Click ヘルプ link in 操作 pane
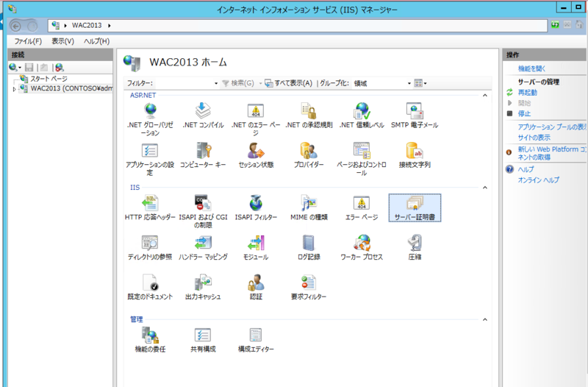This screenshot has height=387, width=588. click(x=526, y=169)
